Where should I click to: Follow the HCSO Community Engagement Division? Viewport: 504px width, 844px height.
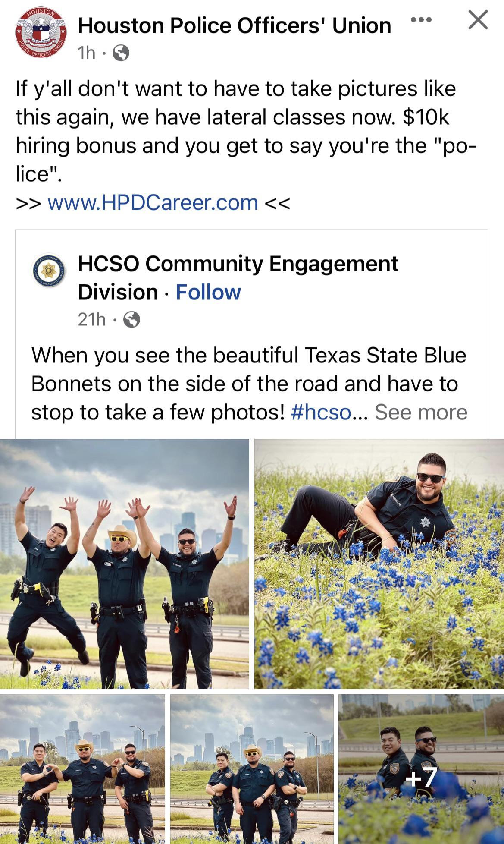click(208, 292)
